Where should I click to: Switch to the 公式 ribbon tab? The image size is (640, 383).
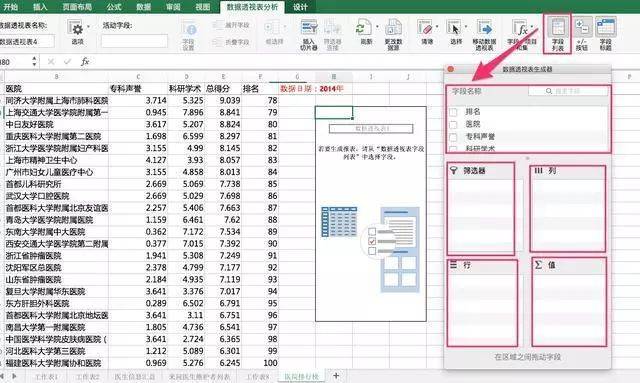point(114,7)
